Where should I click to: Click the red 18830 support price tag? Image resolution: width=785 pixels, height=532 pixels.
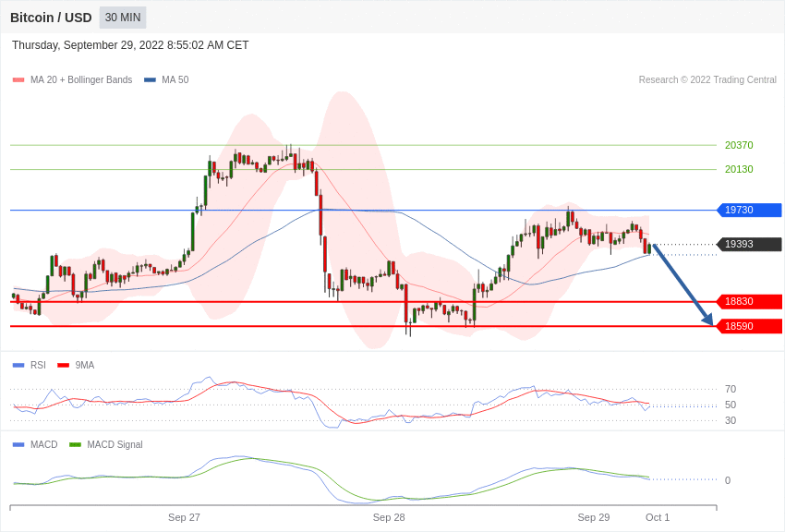pos(750,301)
